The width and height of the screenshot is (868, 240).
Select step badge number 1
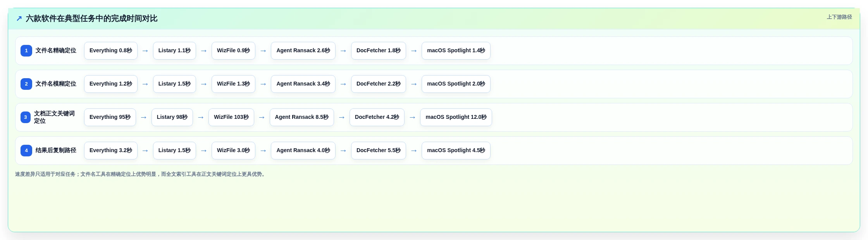tap(26, 51)
